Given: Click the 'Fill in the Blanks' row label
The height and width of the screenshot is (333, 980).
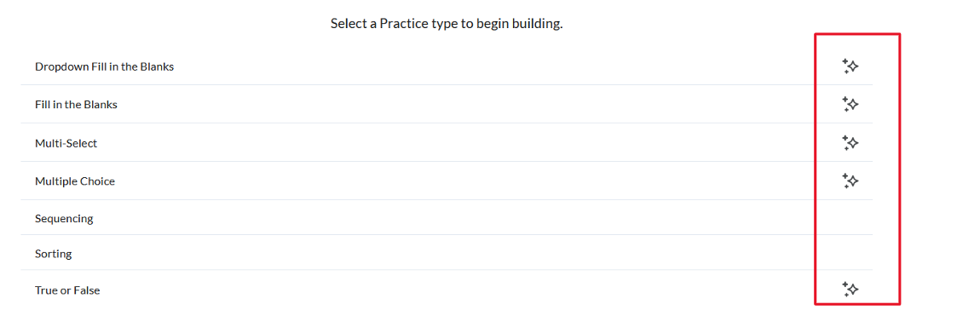Looking at the screenshot, I should point(76,105).
